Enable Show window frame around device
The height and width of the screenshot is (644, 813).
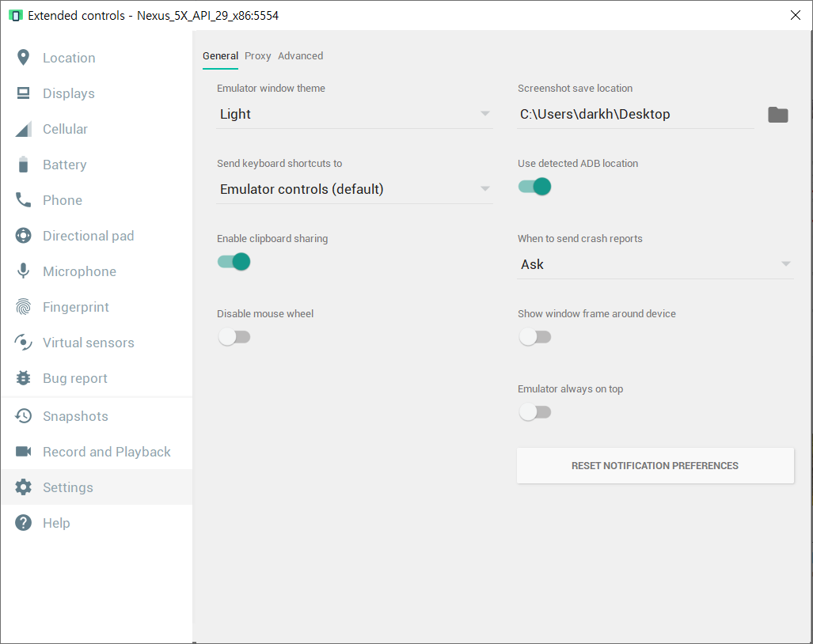click(534, 337)
